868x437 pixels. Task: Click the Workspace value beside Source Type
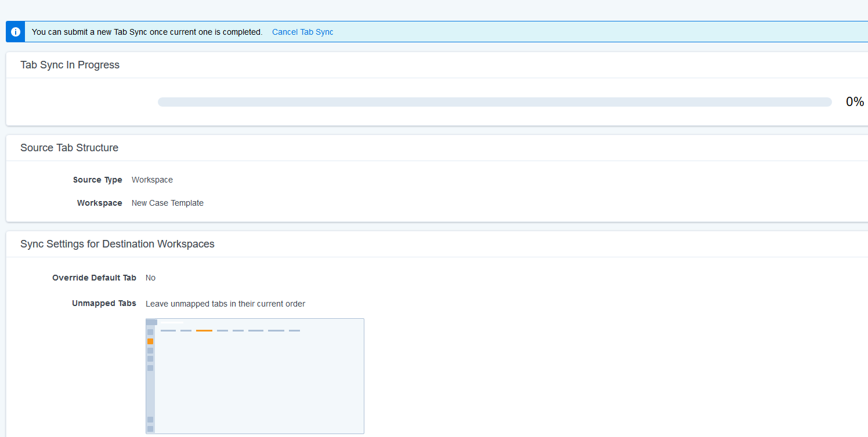tap(152, 180)
